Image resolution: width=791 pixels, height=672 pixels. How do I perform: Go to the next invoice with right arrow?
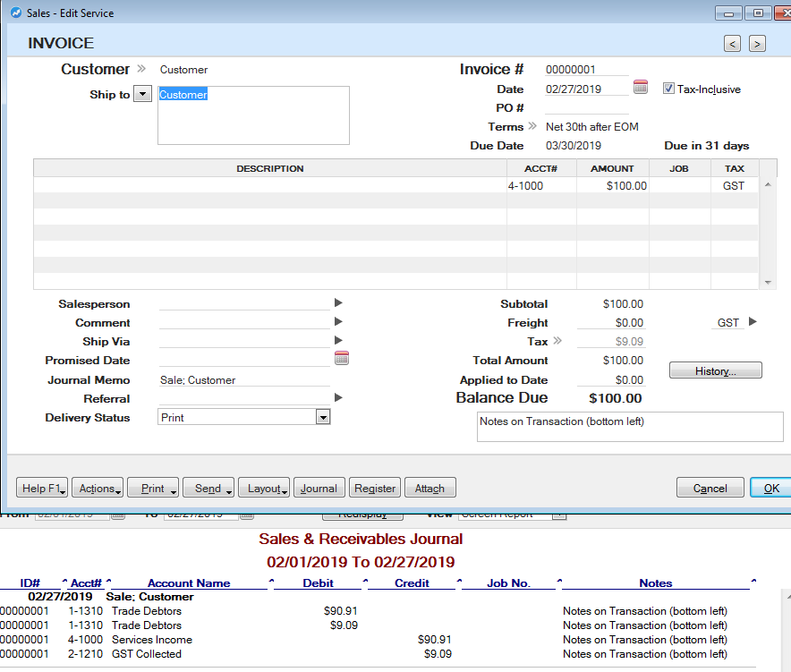coord(757,44)
